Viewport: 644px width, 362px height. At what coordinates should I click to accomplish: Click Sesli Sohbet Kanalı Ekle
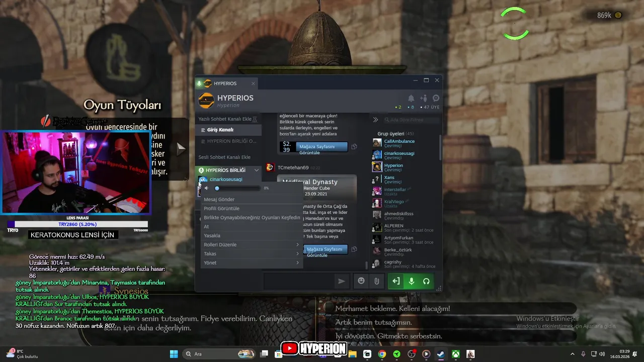[224, 157]
